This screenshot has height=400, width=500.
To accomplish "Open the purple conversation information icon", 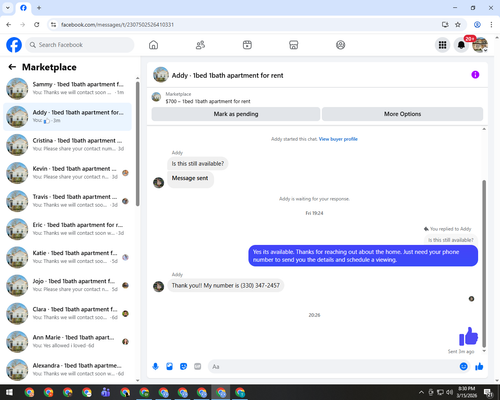I will click(475, 75).
